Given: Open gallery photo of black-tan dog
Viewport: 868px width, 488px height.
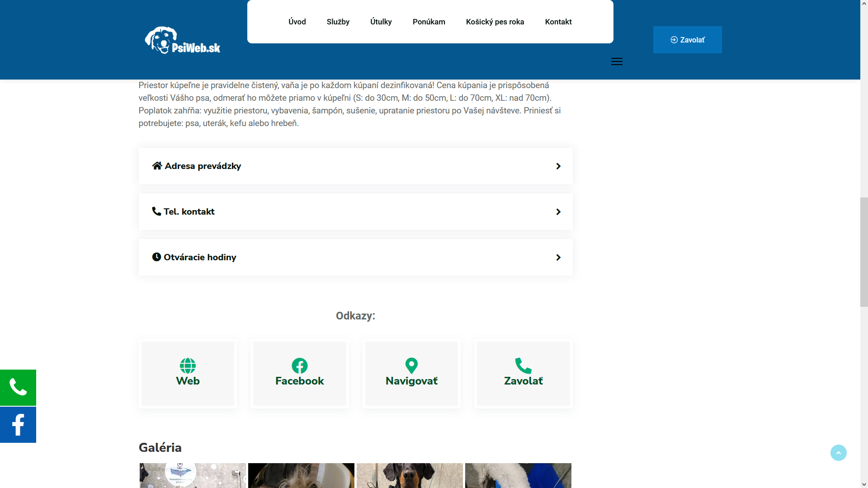Looking at the screenshot, I should coord(410,475).
